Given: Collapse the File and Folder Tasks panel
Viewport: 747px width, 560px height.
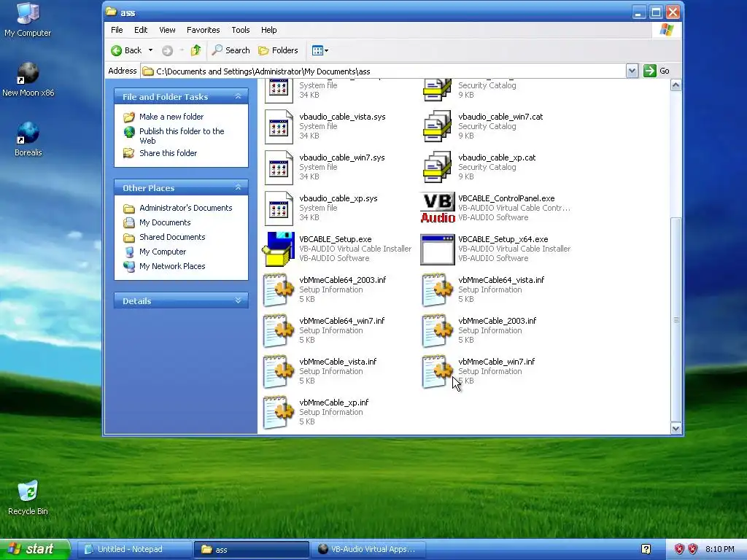Looking at the screenshot, I should pyautogui.click(x=238, y=96).
